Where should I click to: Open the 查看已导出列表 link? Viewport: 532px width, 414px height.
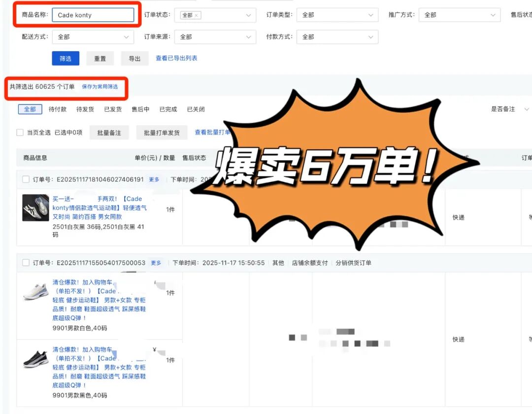coord(176,58)
